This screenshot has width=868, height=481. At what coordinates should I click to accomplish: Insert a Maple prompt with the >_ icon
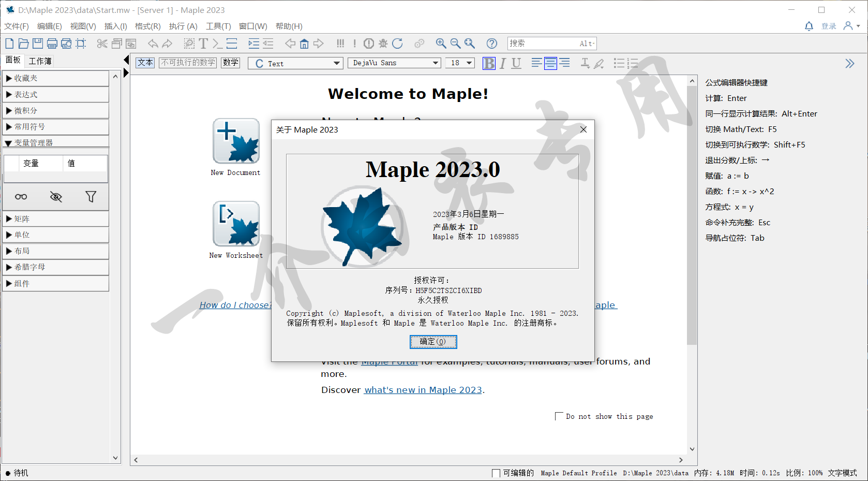217,43
